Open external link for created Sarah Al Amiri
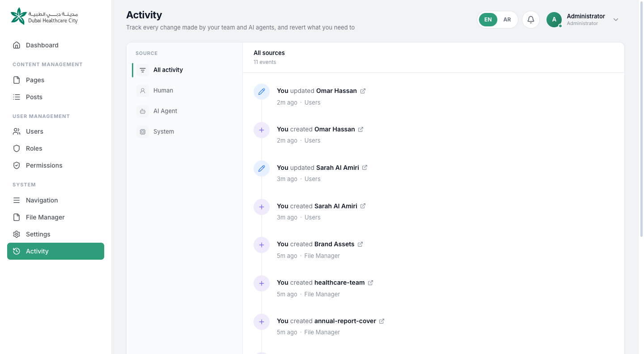 click(x=363, y=206)
